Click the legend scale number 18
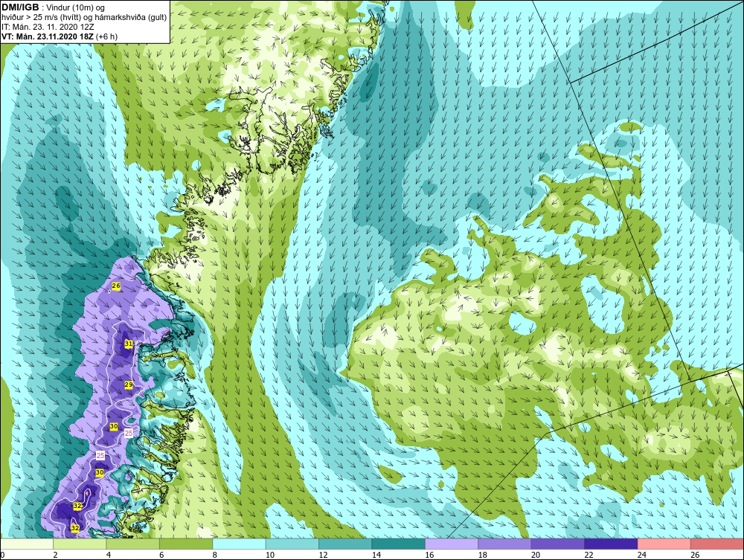 coord(483,555)
